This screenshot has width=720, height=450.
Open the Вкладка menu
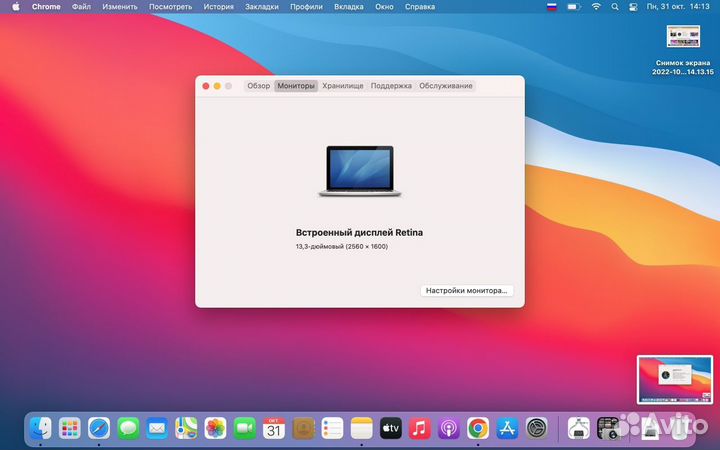click(349, 7)
